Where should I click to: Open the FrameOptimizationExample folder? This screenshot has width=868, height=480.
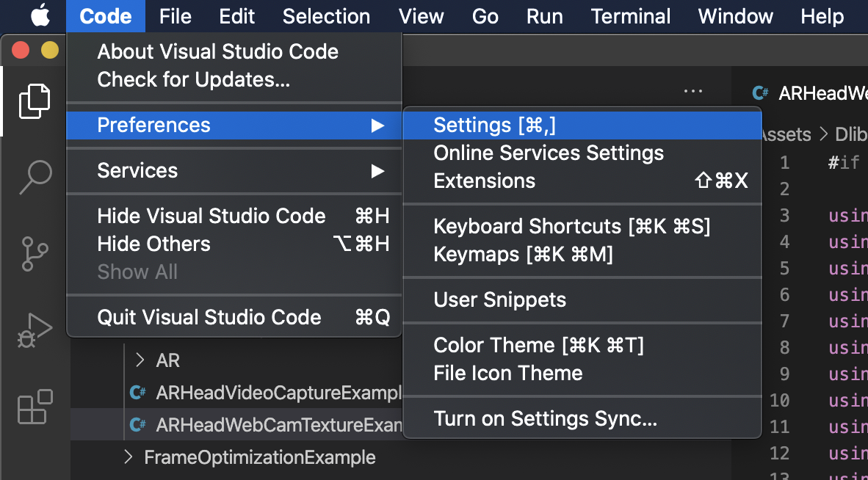(260, 457)
